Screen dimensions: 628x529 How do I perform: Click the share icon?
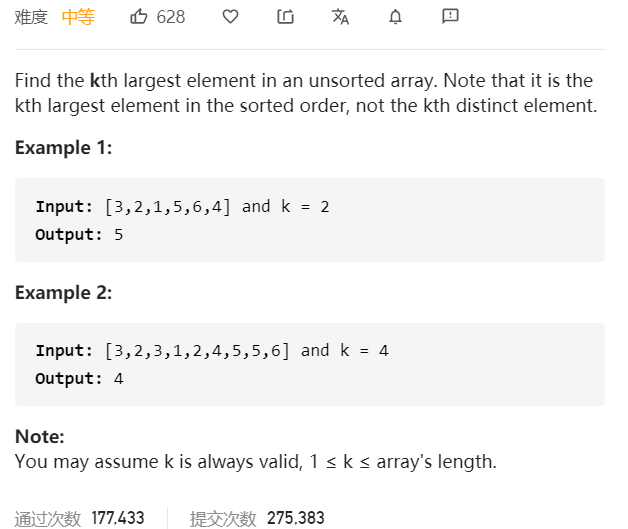tap(286, 17)
